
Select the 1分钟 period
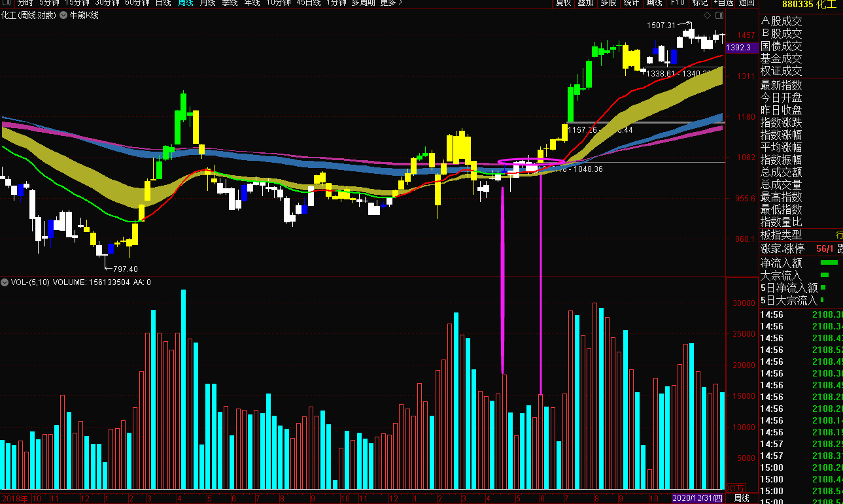[336, 3]
